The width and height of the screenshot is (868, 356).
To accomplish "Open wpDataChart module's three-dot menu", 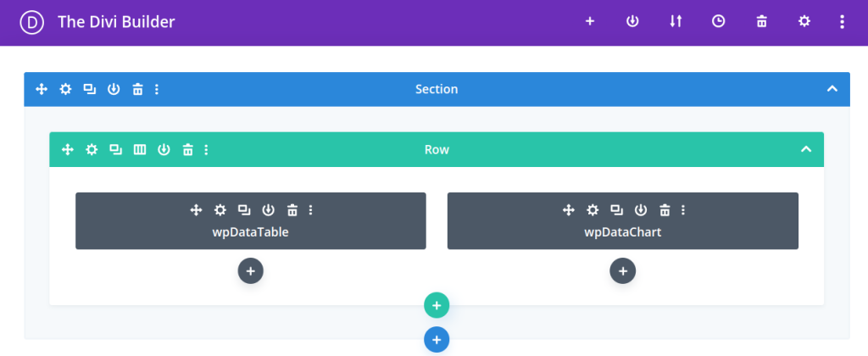I will tap(683, 210).
